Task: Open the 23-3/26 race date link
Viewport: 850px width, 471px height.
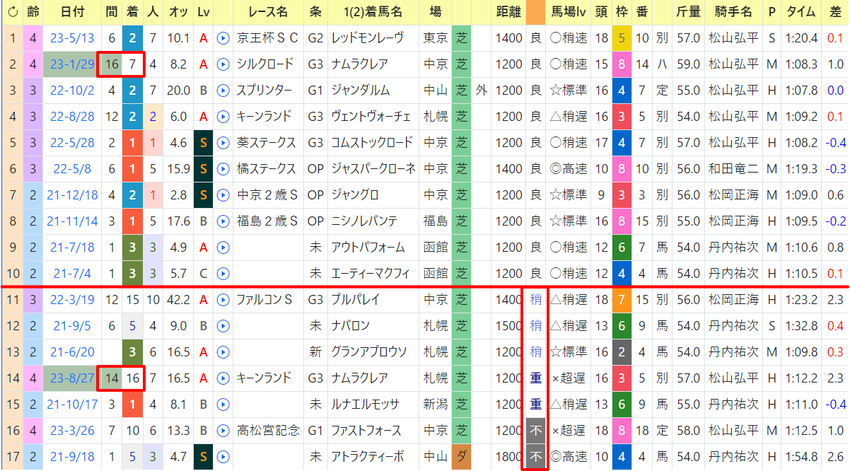Action: coord(72,431)
